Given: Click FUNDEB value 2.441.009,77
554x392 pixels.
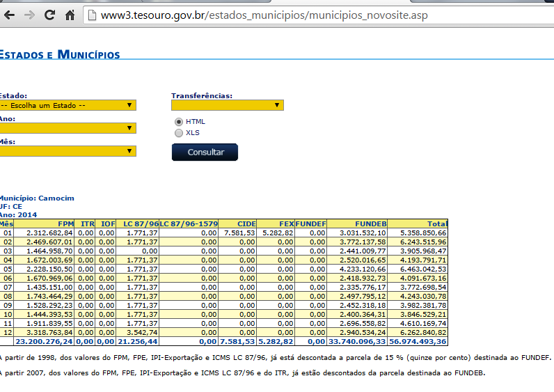Looking at the screenshot, I should 363,251.
